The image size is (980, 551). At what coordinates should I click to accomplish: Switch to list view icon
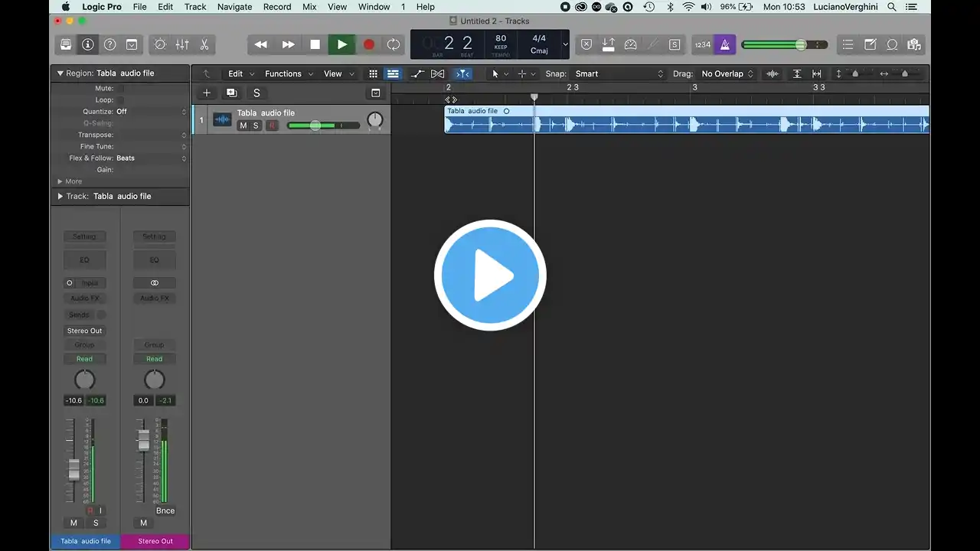pos(392,73)
